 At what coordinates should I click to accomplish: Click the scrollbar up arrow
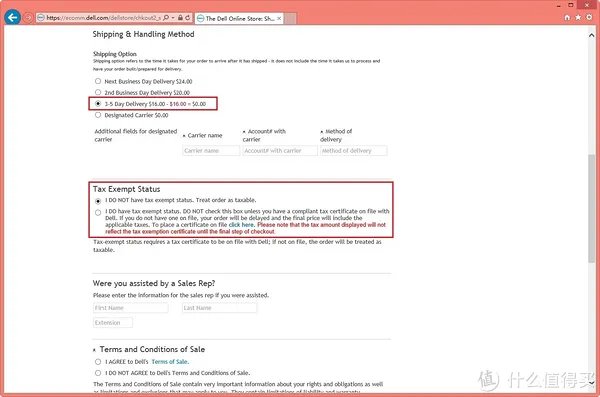[592, 35]
